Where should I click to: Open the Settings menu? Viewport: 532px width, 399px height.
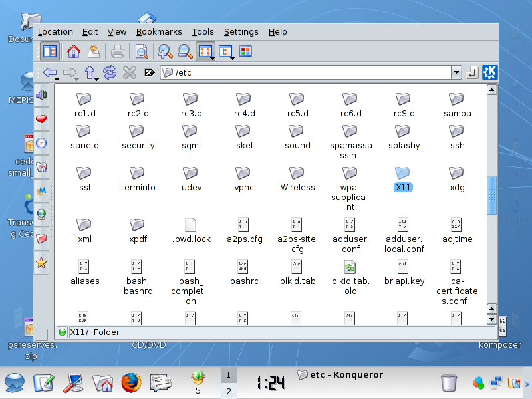click(241, 32)
